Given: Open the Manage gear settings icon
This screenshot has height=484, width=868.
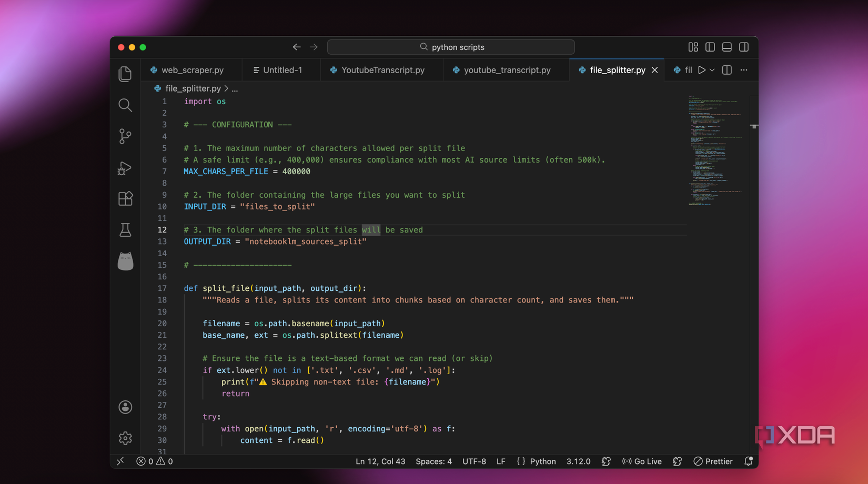Looking at the screenshot, I should [x=125, y=438].
